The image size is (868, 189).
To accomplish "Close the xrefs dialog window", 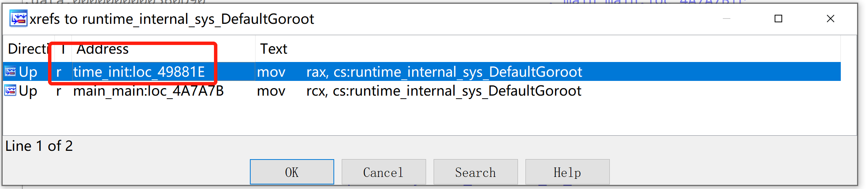I will pyautogui.click(x=831, y=19).
